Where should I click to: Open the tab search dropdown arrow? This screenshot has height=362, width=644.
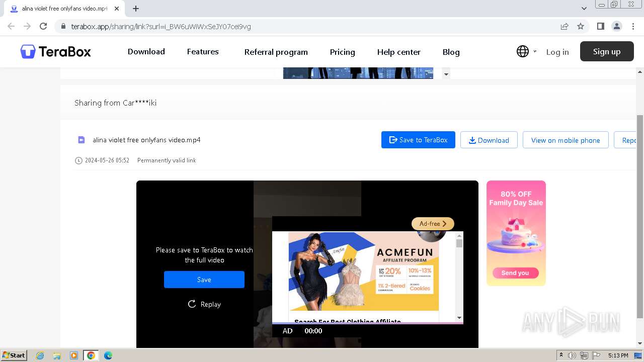click(584, 9)
